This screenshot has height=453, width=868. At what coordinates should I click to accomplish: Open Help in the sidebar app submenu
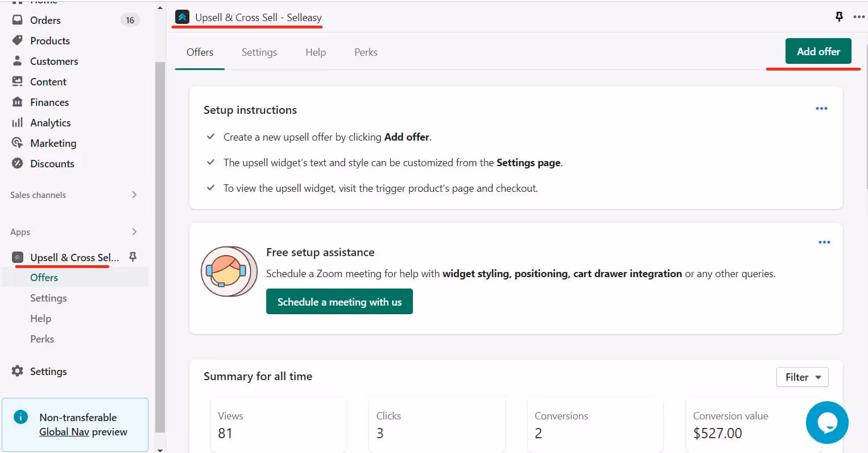pyautogui.click(x=41, y=318)
